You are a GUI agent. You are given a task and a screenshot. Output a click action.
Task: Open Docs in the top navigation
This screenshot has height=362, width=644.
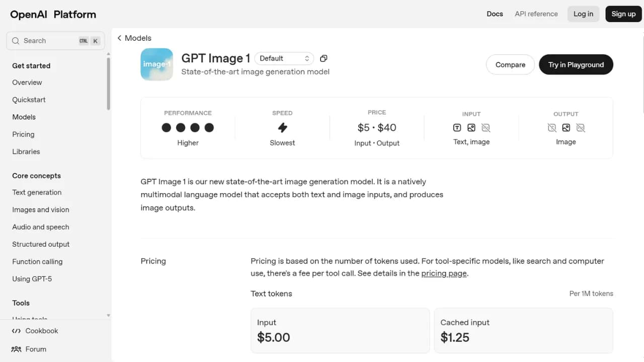click(495, 14)
